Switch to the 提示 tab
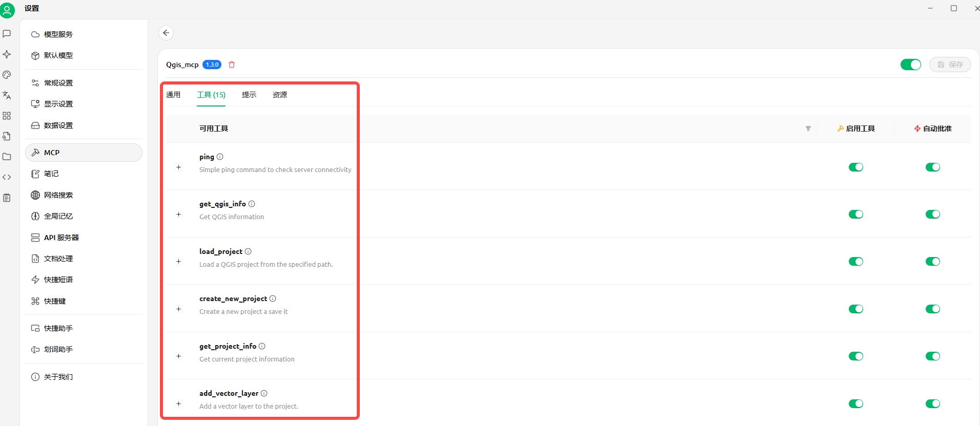 pos(249,95)
